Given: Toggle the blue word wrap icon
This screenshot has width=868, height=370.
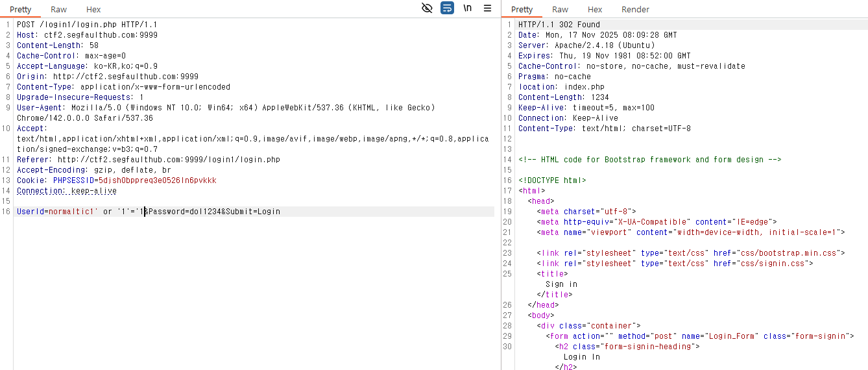Looking at the screenshot, I should click(x=447, y=8).
